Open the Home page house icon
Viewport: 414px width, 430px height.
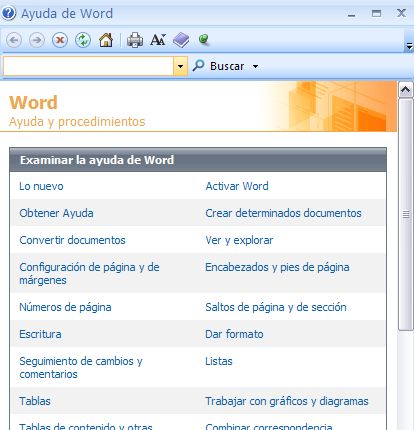click(106, 40)
